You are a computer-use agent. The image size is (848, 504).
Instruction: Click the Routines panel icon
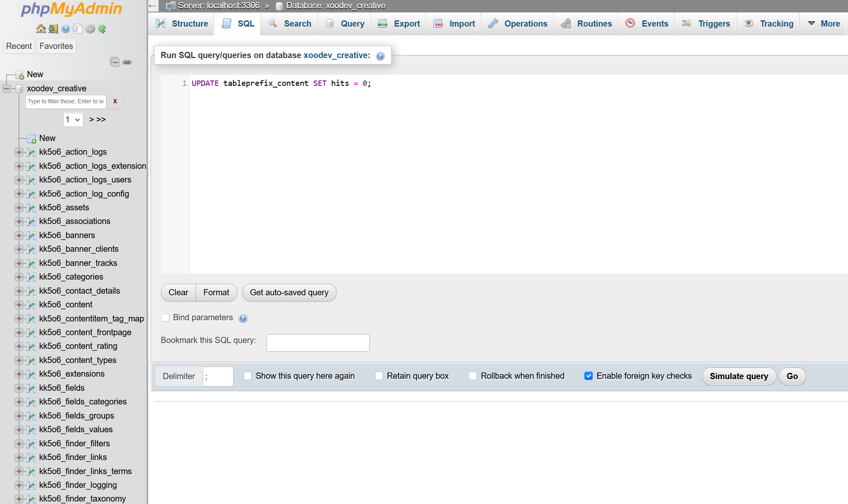pos(567,23)
